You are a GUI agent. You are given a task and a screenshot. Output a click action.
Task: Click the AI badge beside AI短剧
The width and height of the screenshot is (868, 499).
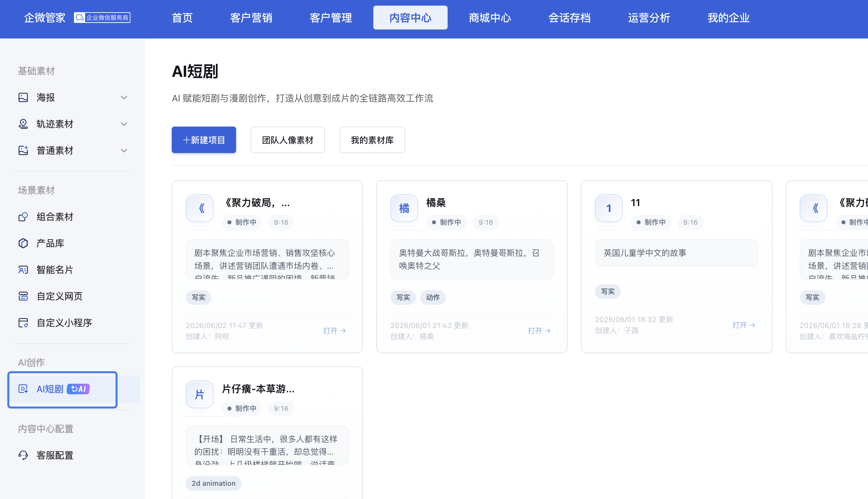[78, 389]
